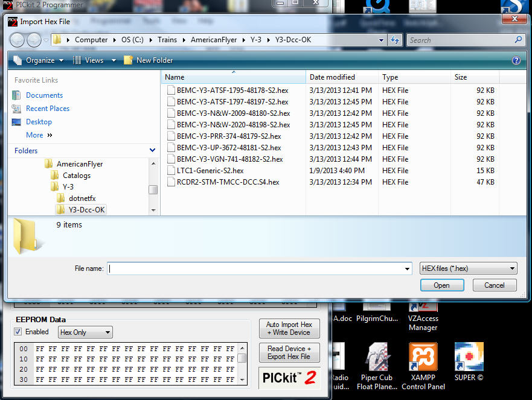The height and width of the screenshot is (400, 532).
Task: Click the Back navigation arrow
Action: coord(17,40)
